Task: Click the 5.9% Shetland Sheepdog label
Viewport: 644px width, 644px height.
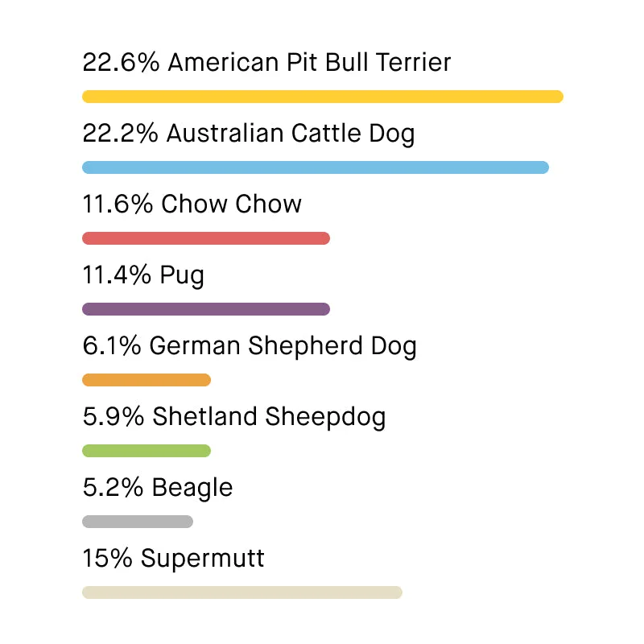Action: 234,417
